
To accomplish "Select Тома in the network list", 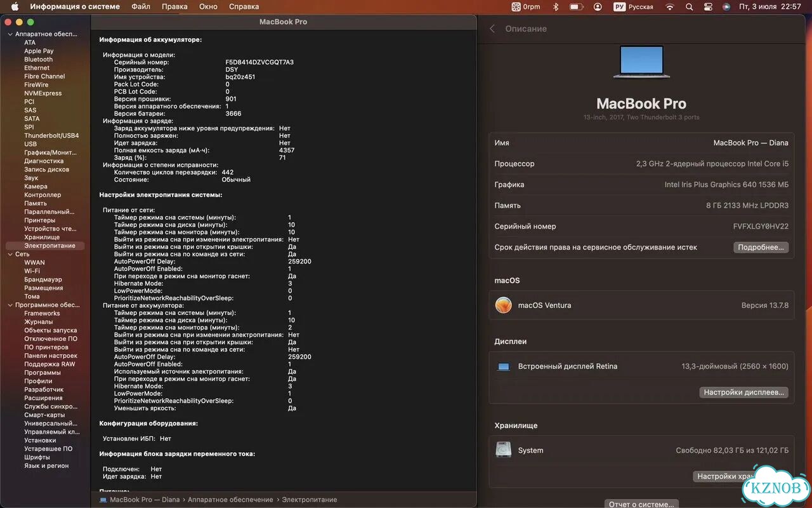I will click(x=32, y=297).
